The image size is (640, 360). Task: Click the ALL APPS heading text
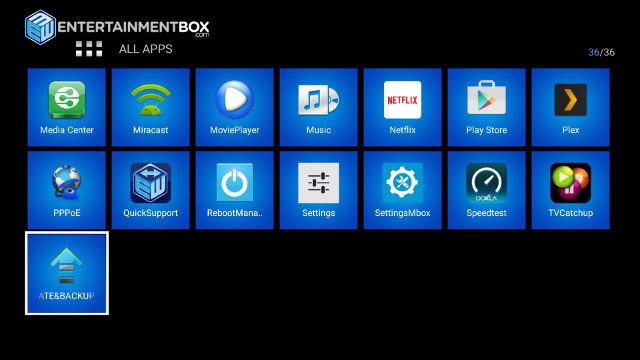(x=146, y=49)
